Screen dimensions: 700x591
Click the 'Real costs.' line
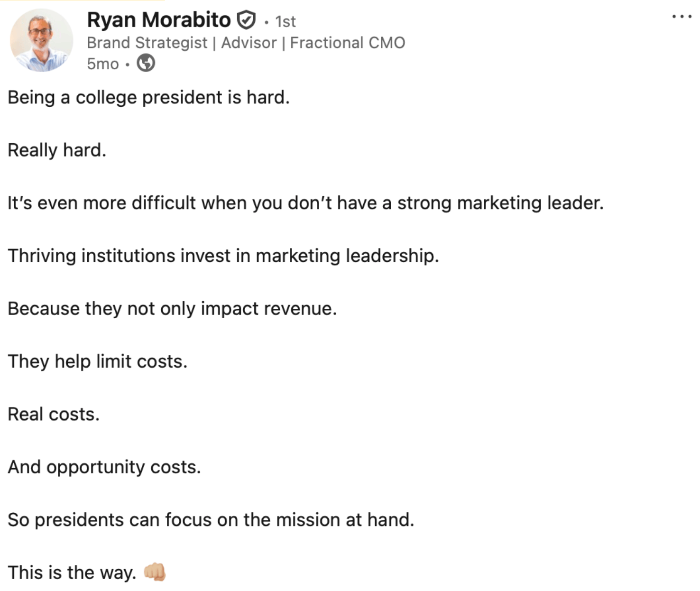[54, 414]
